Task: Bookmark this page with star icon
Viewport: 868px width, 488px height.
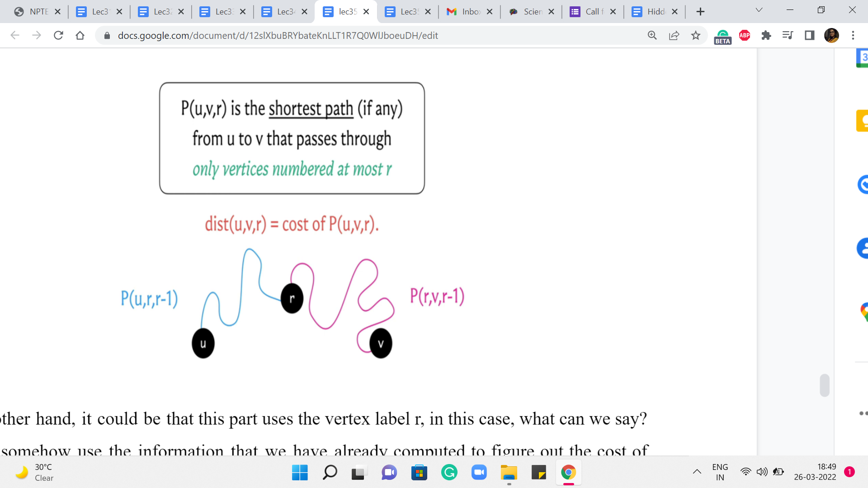Action: [x=695, y=35]
